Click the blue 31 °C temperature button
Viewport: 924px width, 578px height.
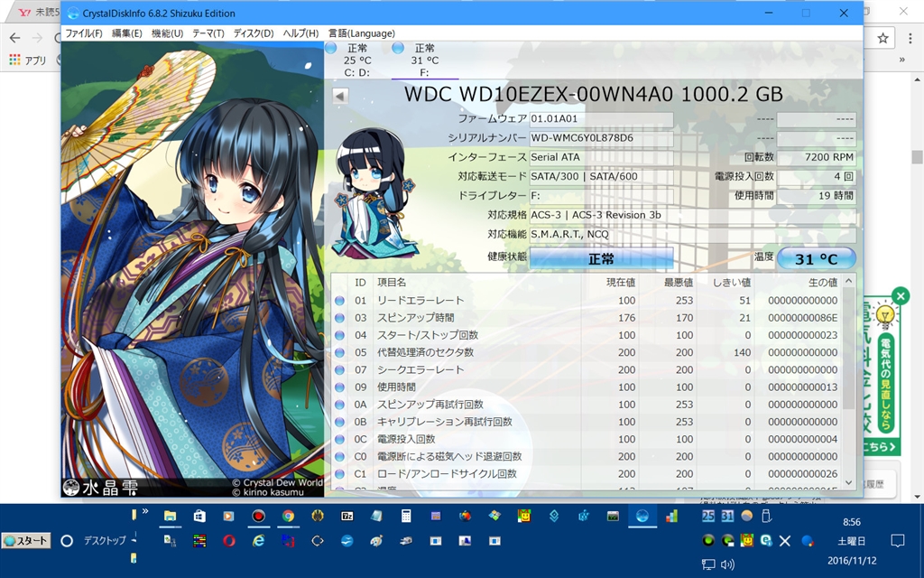(816, 259)
